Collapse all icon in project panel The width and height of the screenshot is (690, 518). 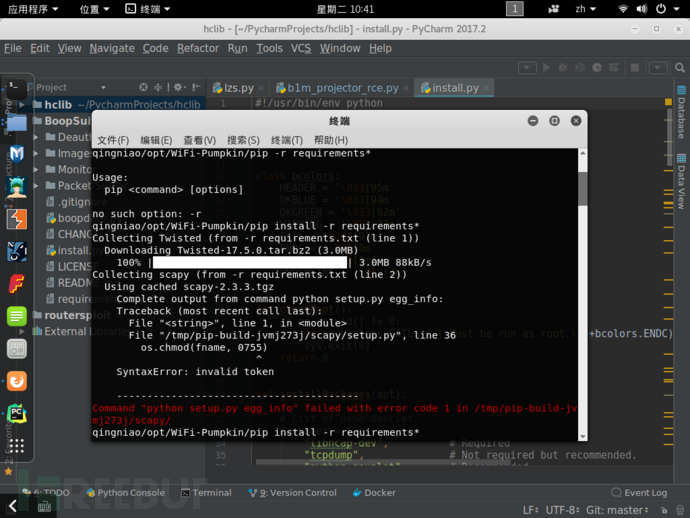coord(158,87)
